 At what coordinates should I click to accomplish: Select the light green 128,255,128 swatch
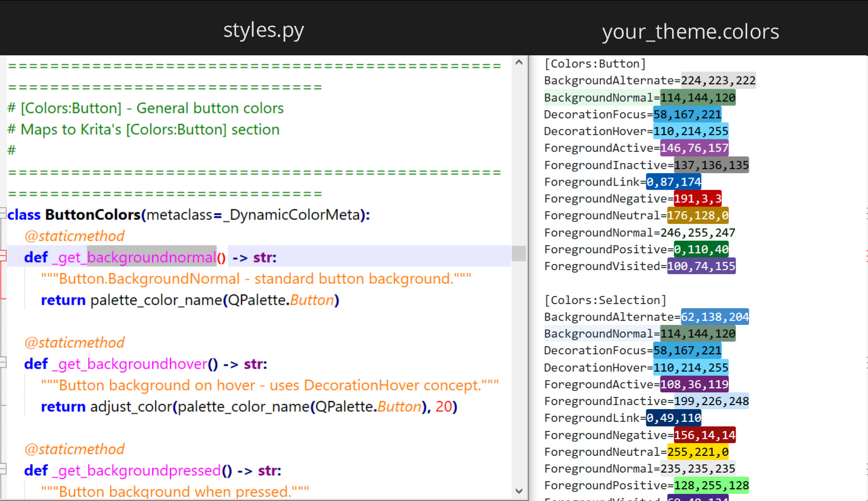click(711, 485)
